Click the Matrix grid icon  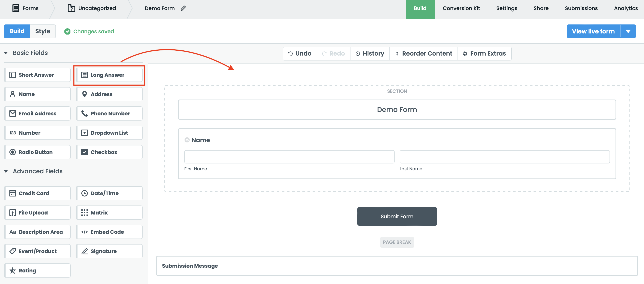pos(85,213)
